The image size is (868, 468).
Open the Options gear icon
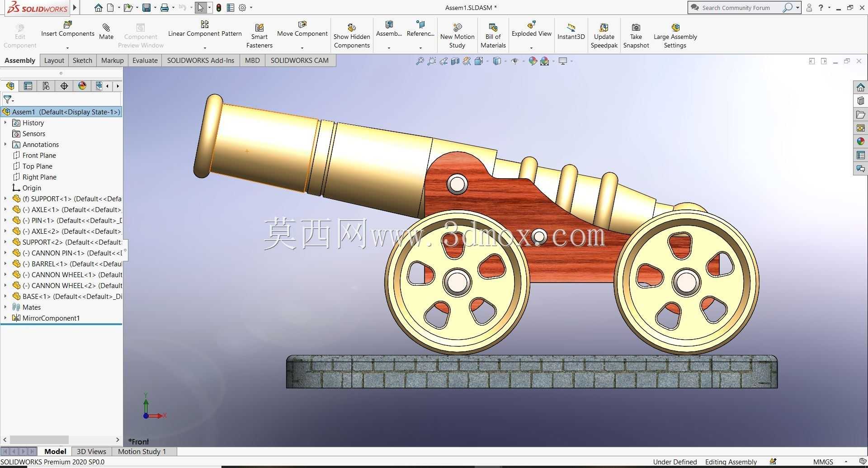(x=242, y=8)
